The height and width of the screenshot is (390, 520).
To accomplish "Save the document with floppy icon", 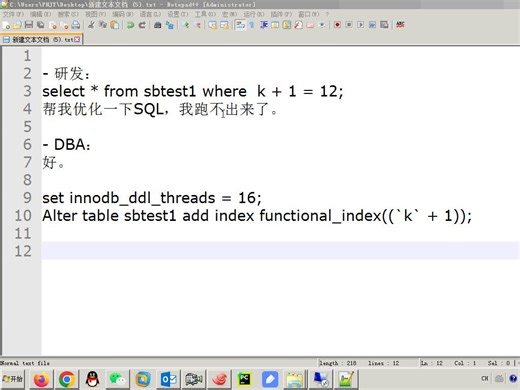I will (29, 25).
